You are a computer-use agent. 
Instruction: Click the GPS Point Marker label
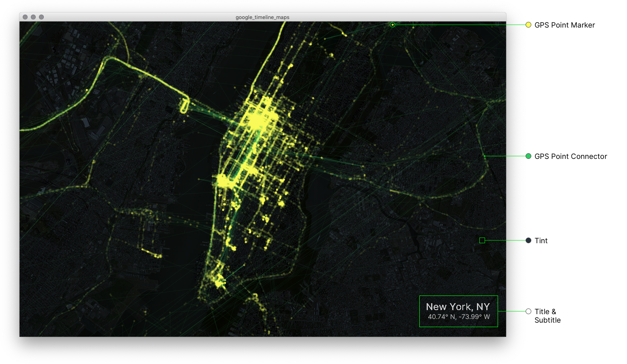565,25
